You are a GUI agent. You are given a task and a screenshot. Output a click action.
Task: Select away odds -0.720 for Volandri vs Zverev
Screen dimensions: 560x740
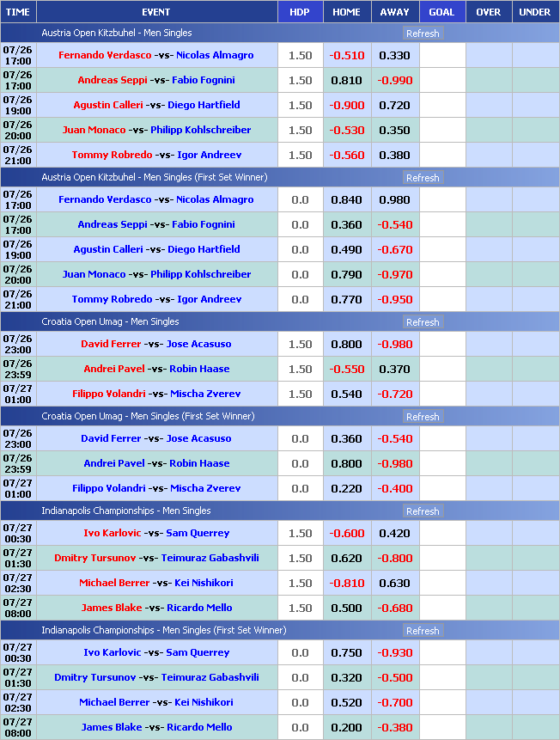394,394
